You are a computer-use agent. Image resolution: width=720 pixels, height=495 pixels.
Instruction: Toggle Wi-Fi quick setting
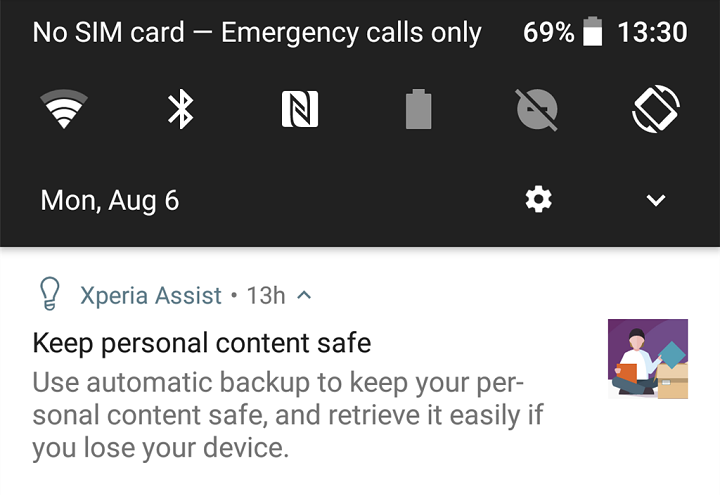coord(63,109)
